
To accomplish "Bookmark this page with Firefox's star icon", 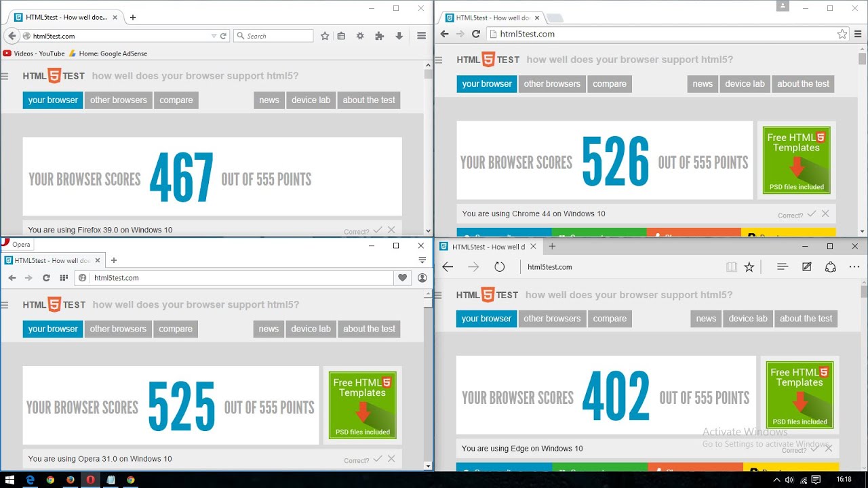I will click(x=325, y=36).
